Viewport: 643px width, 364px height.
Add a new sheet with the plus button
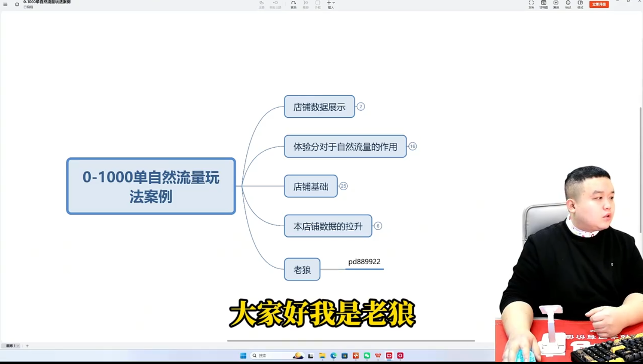(27, 346)
